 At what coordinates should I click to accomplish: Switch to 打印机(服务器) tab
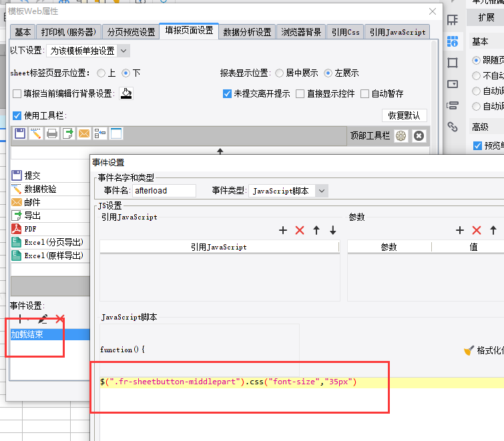69,32
